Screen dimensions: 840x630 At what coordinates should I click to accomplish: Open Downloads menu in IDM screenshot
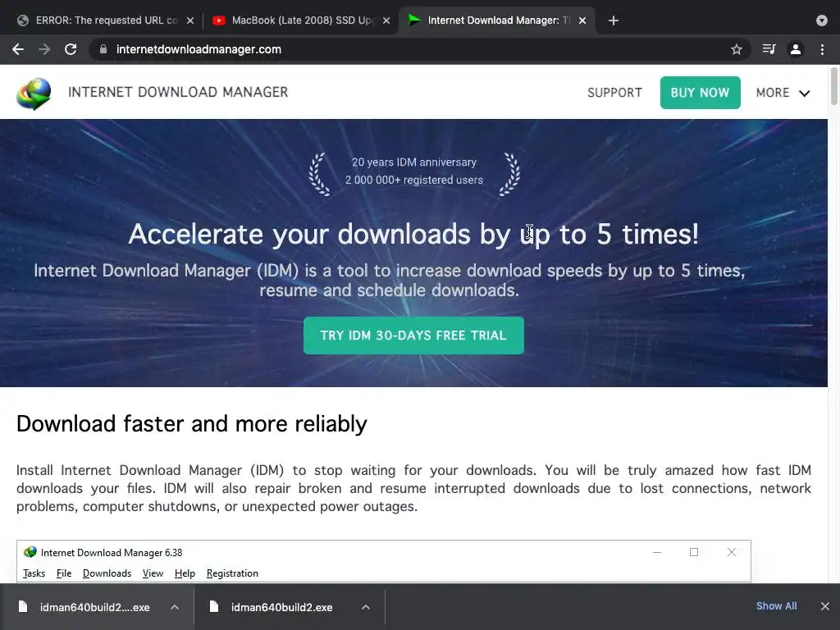107,573
